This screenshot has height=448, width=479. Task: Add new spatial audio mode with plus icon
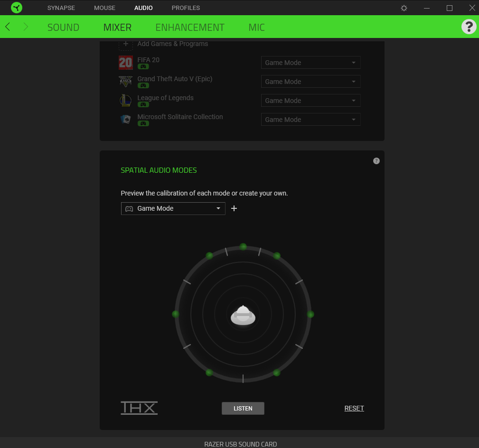(234, 208)
